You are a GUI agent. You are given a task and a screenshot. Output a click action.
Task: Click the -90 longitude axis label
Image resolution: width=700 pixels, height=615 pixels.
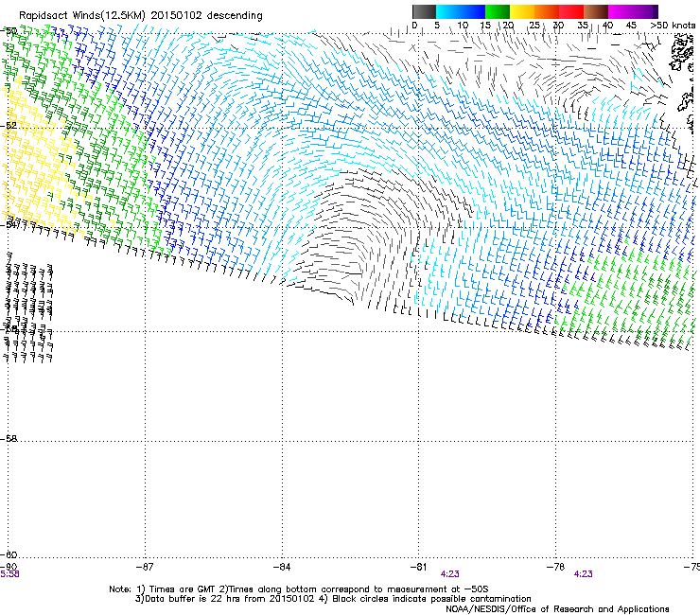(9, 567)
